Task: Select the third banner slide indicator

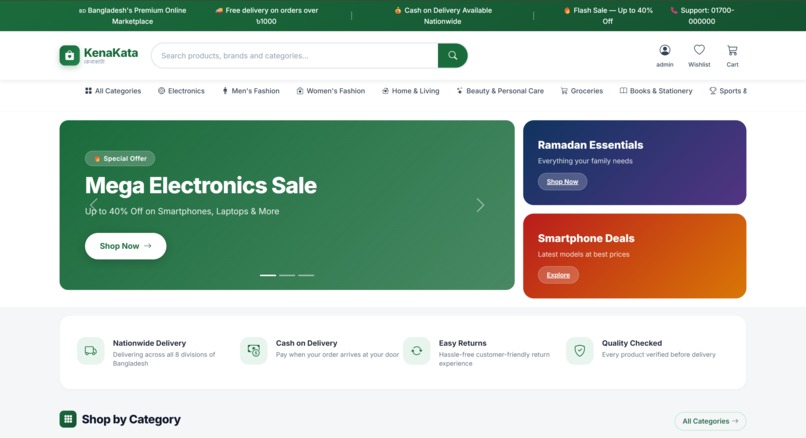Action: pyautogui.click(x=306, y=276)
